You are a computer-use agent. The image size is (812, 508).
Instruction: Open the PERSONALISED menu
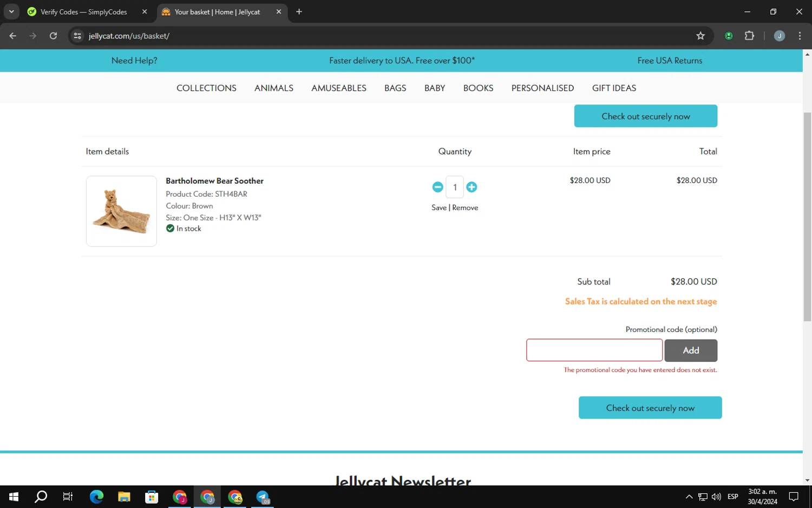(542, 88)
